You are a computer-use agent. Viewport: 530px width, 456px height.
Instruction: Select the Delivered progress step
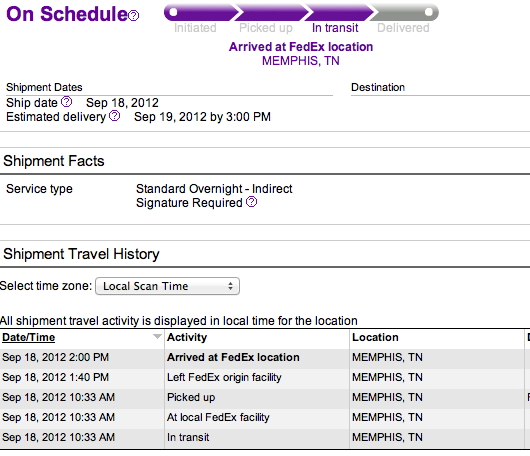pos(403,28)
